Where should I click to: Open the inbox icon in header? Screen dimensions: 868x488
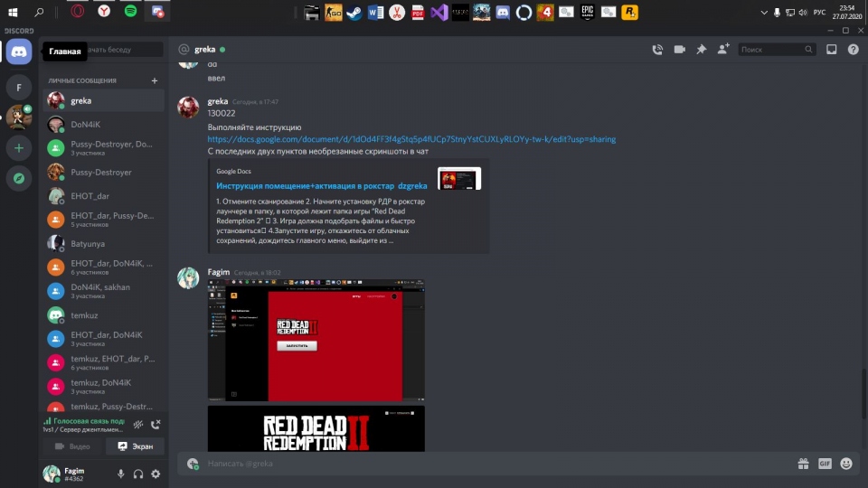pos(832,49)
